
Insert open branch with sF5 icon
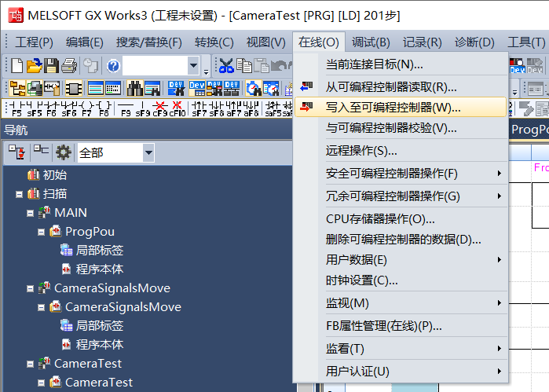tap(35, 109)
